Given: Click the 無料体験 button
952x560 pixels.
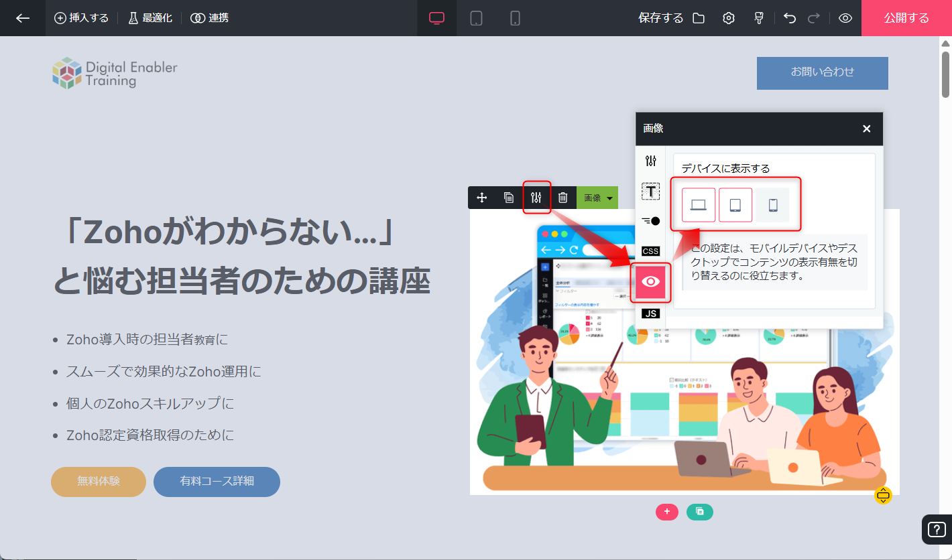Looking at the screenshot, I should [x=99, y=481].
